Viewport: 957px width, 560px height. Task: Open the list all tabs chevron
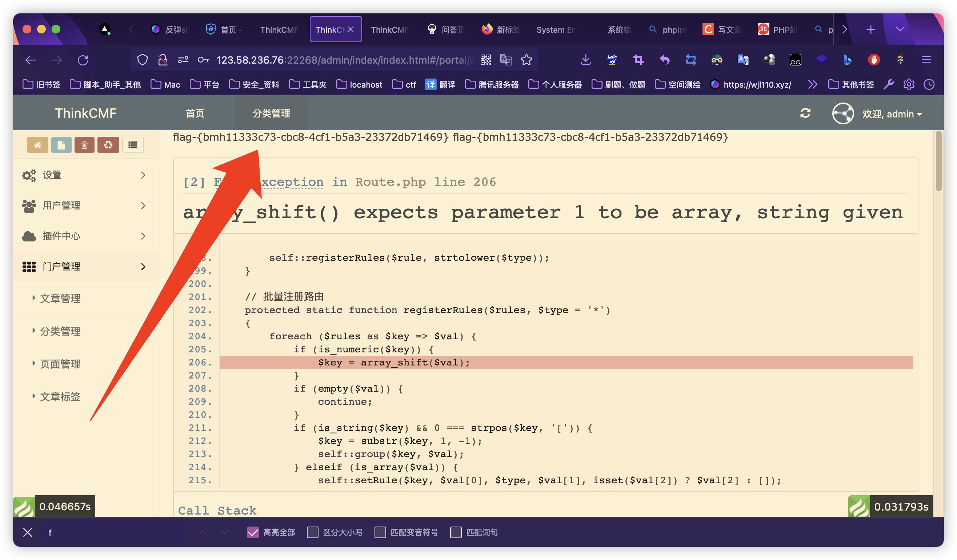[x=900, y=29]
